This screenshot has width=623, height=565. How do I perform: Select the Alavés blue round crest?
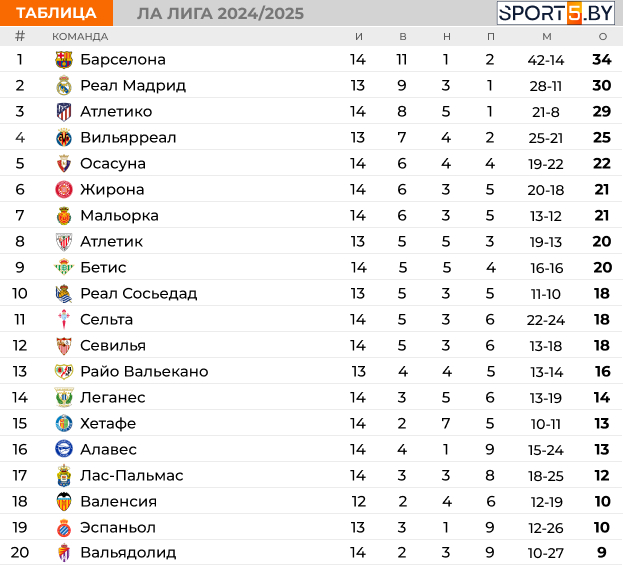(64, 449)
